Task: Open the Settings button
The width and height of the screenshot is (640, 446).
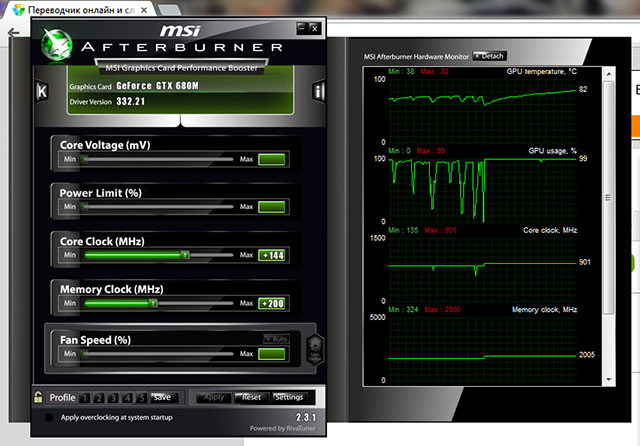Action: pyautogui.click(x=289, y=397)
